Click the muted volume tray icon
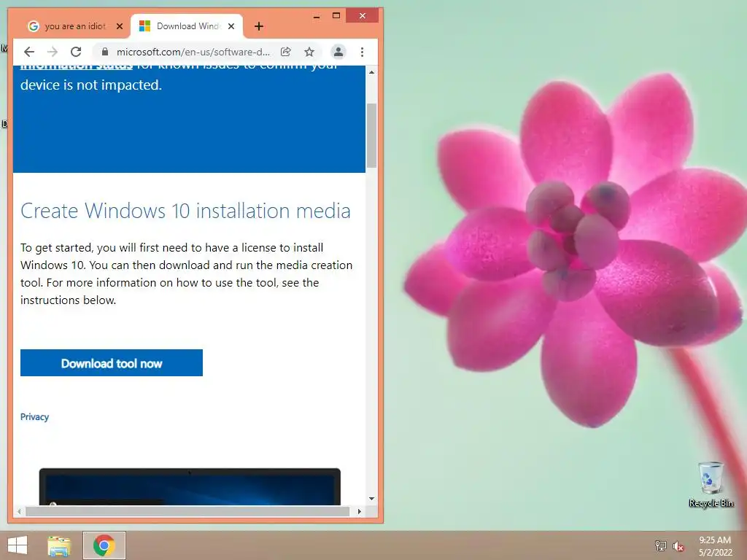The width and height of the screenshot is (747, 560). point(678,546)
